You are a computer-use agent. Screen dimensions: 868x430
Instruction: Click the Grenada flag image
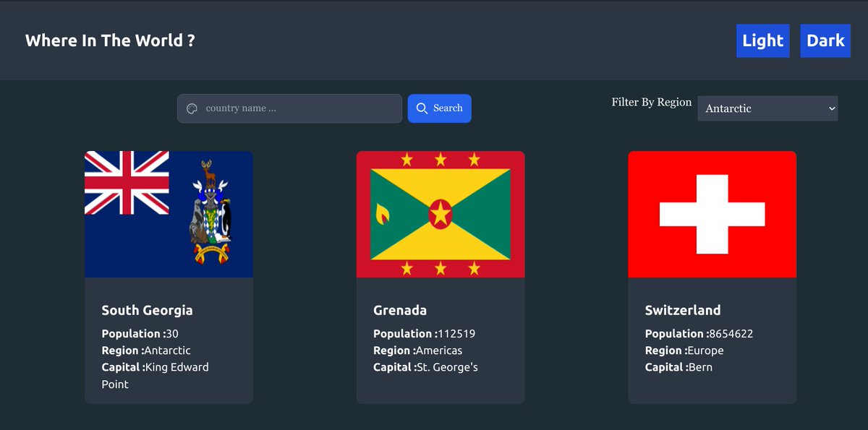[441, 214]
